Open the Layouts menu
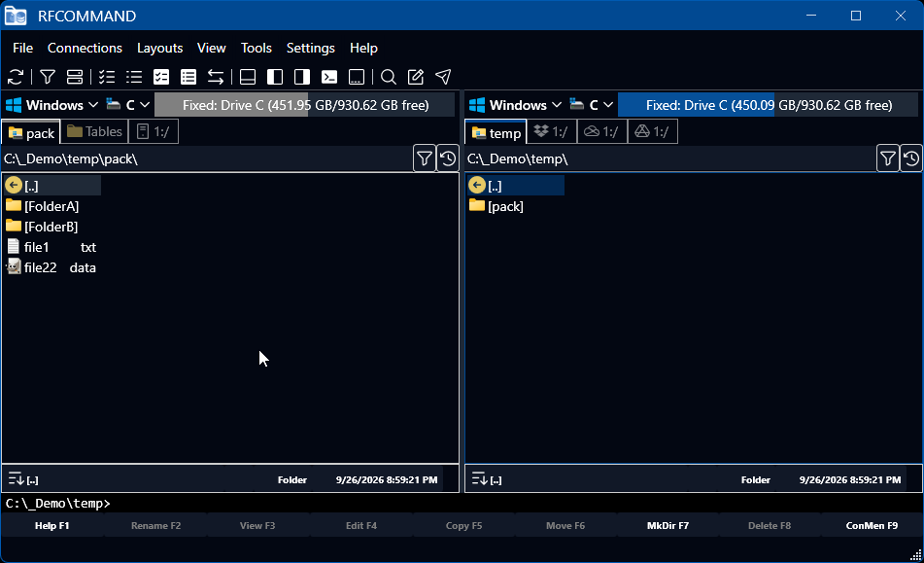The image size is (924, 563). (159, 48)
